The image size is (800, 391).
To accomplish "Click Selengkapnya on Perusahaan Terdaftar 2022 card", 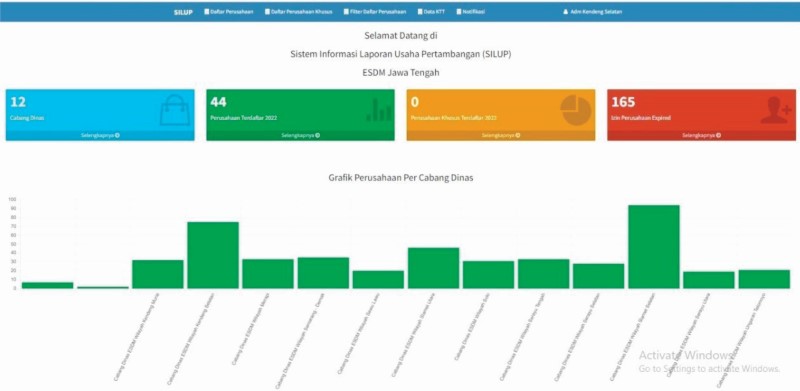I will (x=301, y=135).
